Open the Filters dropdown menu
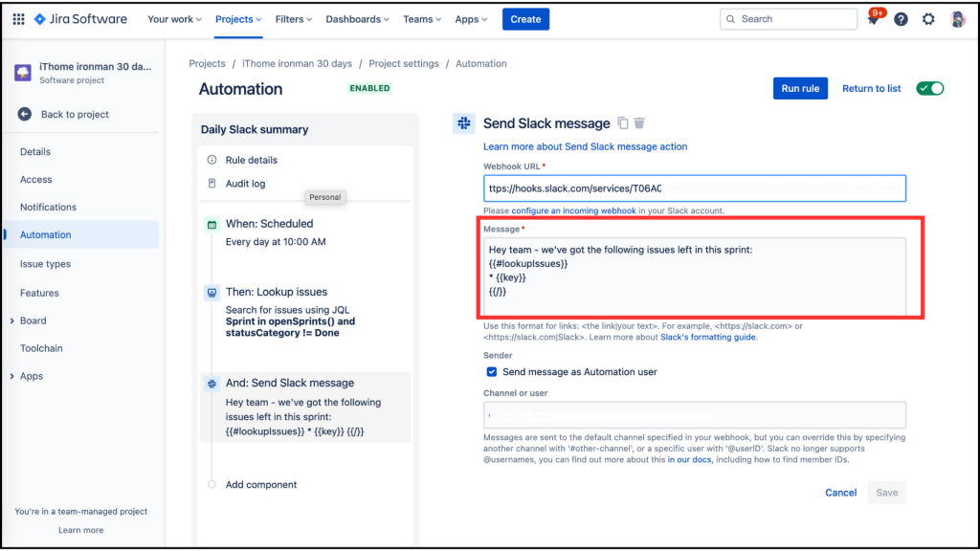980x551 pixels. [293, 19]
